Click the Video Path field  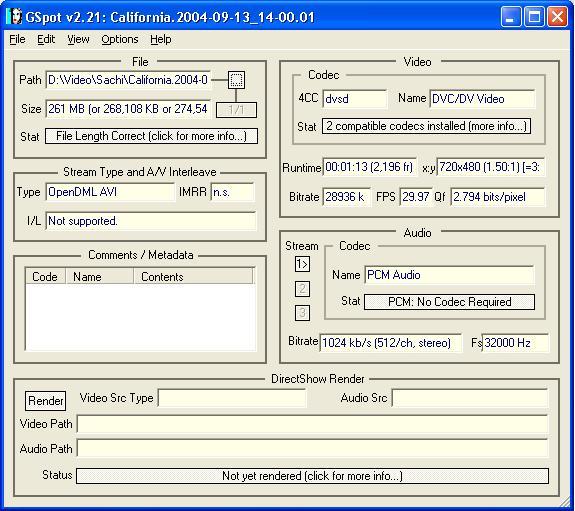point(312,424)
